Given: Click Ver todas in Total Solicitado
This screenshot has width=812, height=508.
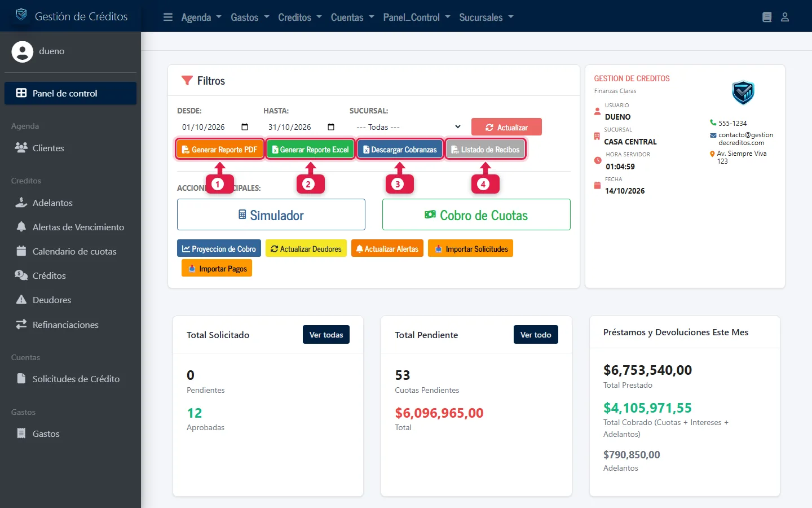Looking at the screenshot, I should 326,335.
